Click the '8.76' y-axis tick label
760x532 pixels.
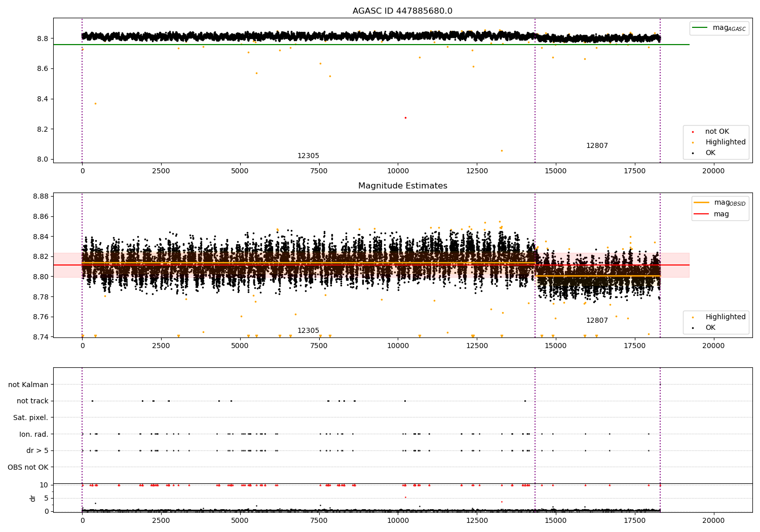point(41,317)
